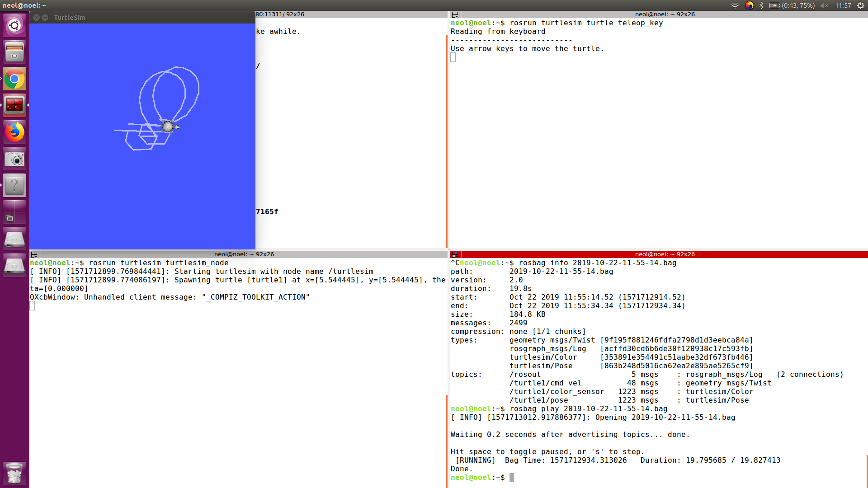
Task: Open the Trash in dock
Action: (14, 473)
